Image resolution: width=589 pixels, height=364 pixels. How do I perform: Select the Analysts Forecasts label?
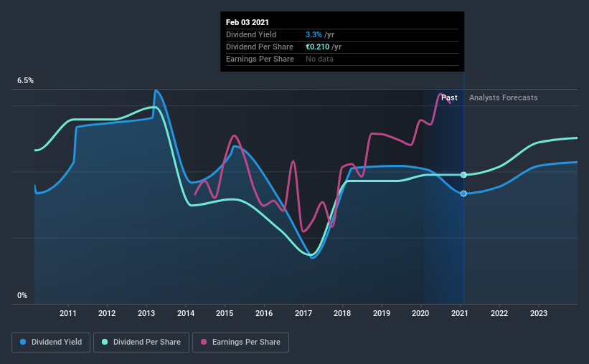click(504, 97)
